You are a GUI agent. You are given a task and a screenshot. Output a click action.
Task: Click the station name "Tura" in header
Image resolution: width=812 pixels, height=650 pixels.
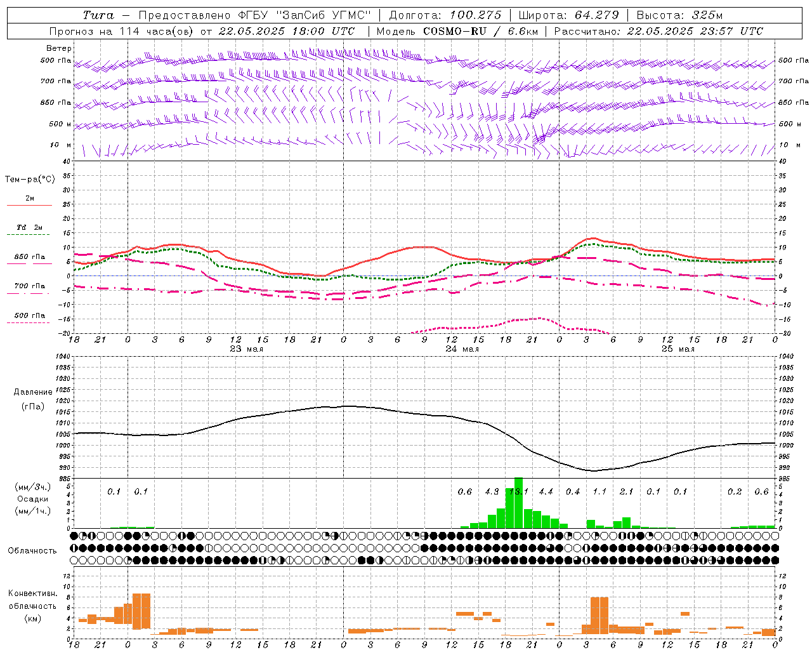[98, 15]
